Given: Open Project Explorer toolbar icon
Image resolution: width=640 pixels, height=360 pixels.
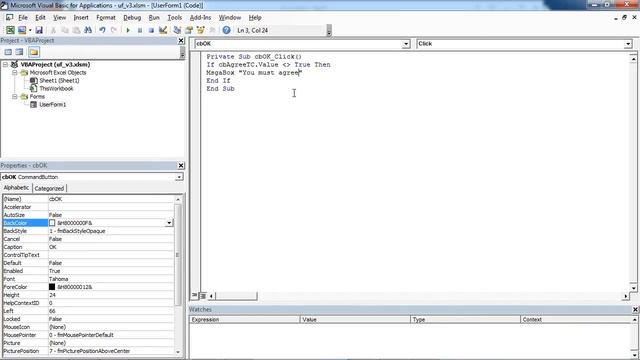Looking at the screenshot, I should tap(177, 30).
